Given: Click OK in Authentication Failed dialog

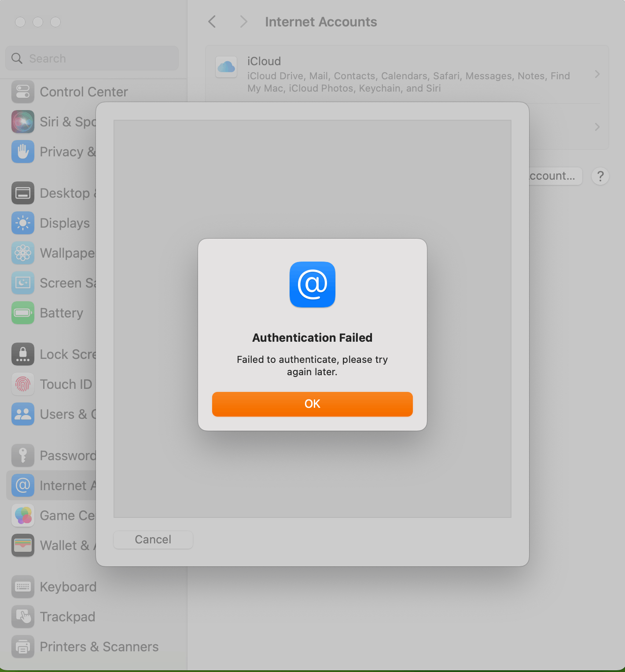Looking at the screenshot, I should pyautogui.click(x=312, y=404).
